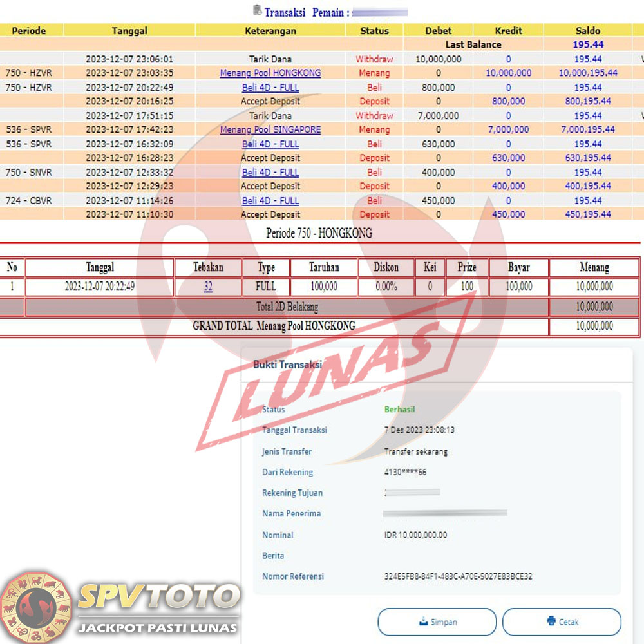This screenshot has width=644, height=644.
Task: Open Beli 4D - FULL link at 16:32:09
Action: pos(270,144)
